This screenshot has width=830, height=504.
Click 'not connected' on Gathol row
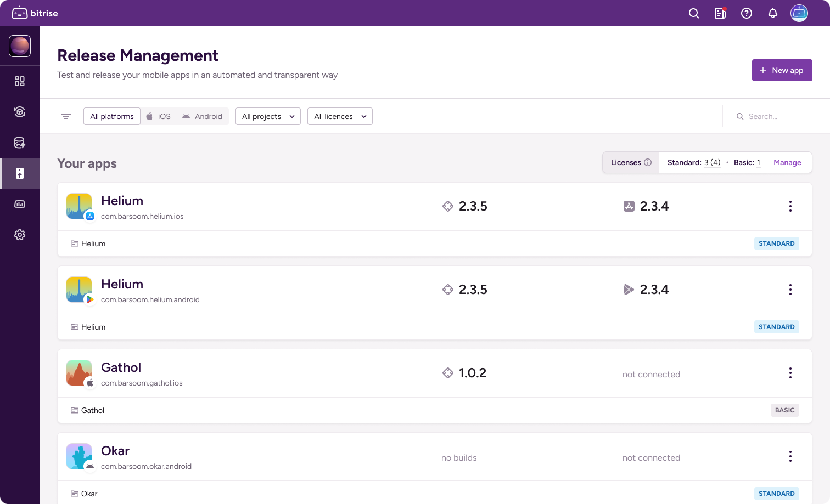[651, 375]
